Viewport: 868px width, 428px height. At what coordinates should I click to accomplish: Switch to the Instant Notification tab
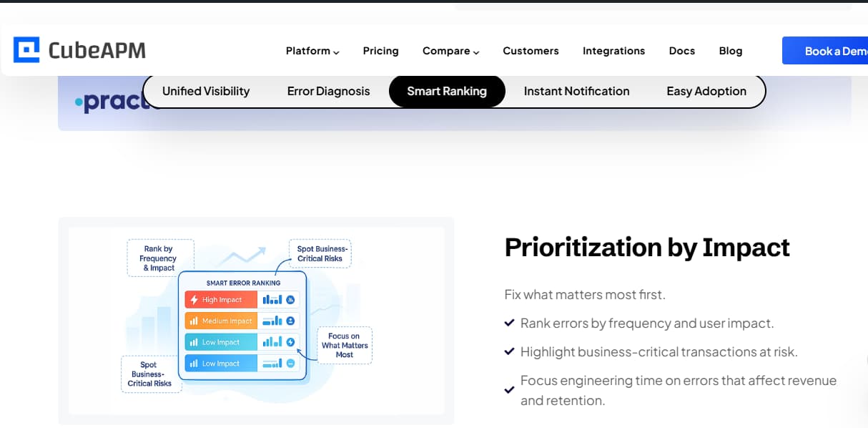click(x=576, y=91)
